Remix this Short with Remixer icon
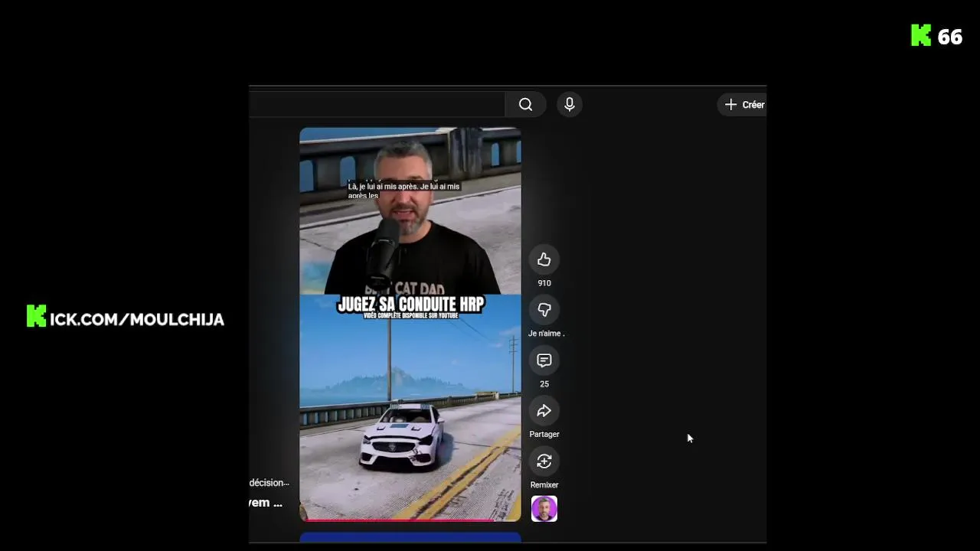The width and height of the screenshot is (980, 551). pos(544,461)
